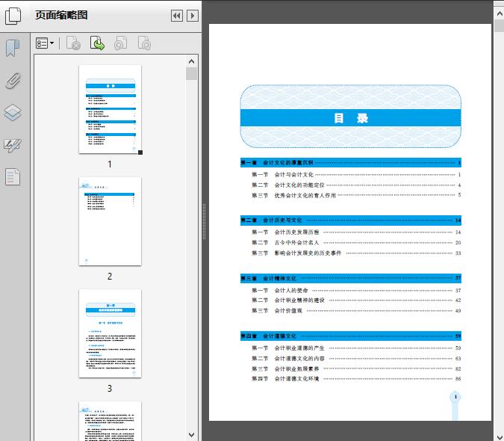The width and height of the screenshot is (504, 441).
Task: Open the page thumbnails panel icon
Action: click(x=14, y=16)
